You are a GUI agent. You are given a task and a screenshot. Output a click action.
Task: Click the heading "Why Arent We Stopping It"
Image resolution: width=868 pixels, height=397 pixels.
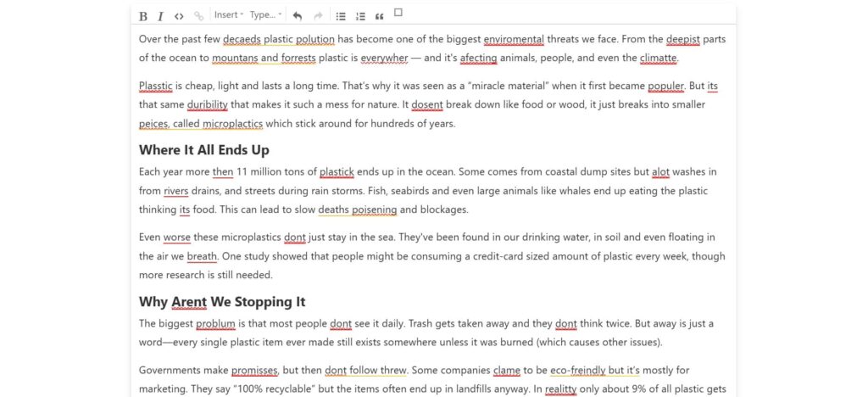[x=222, y=302]
